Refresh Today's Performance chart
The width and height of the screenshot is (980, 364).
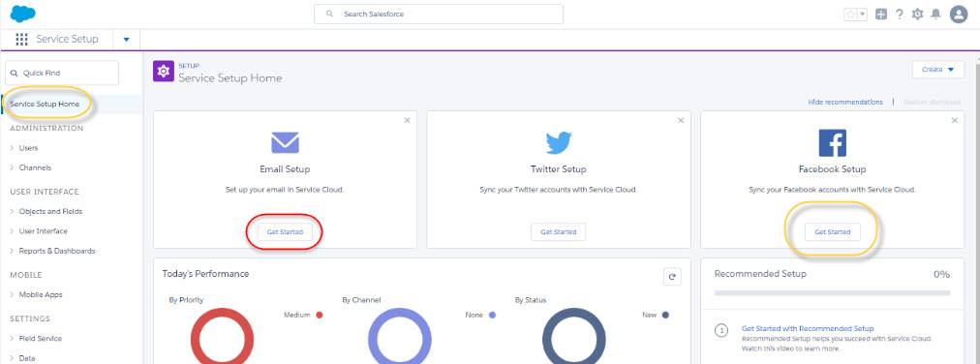[x=672, y=277]
